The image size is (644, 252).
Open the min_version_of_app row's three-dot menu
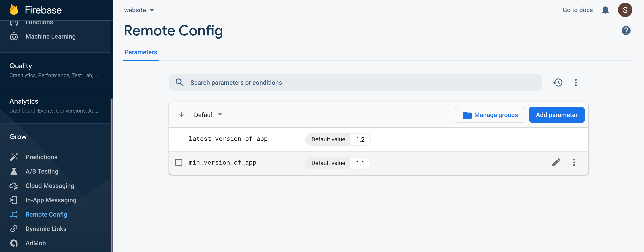574,162
